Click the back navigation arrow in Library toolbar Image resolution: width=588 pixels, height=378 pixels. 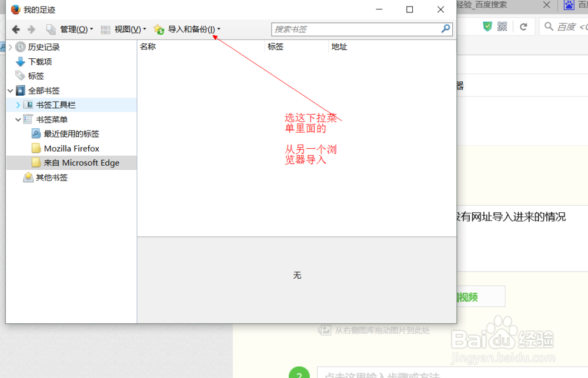tap(15, 29)
